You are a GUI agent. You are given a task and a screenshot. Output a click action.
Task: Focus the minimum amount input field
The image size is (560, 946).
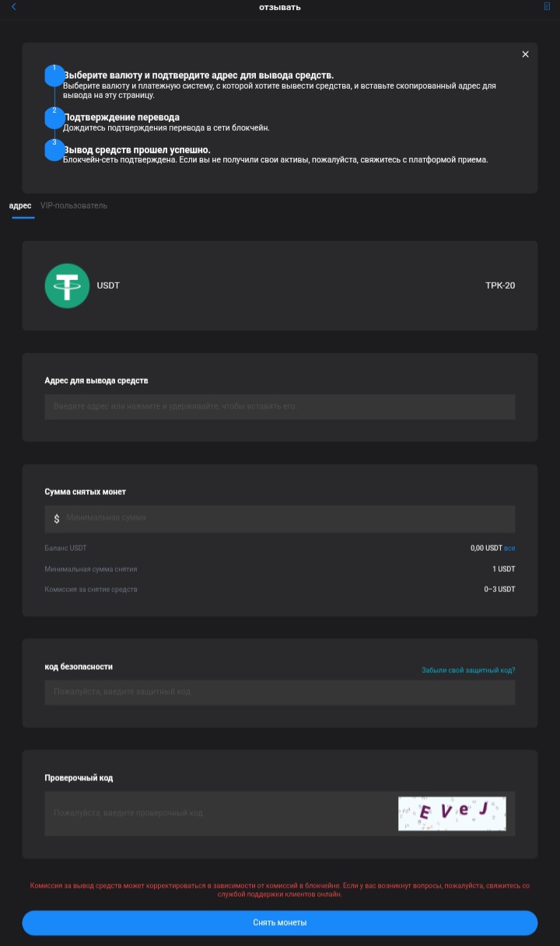288,518
